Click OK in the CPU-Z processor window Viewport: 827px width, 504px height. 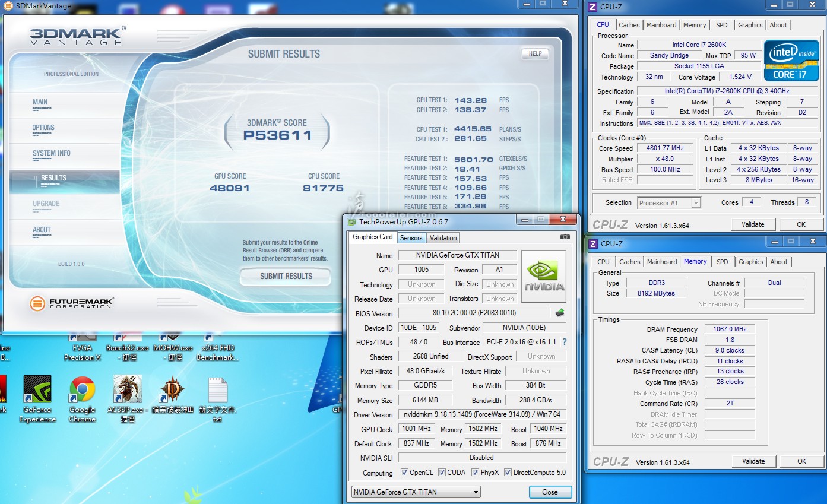pos(801,224)
